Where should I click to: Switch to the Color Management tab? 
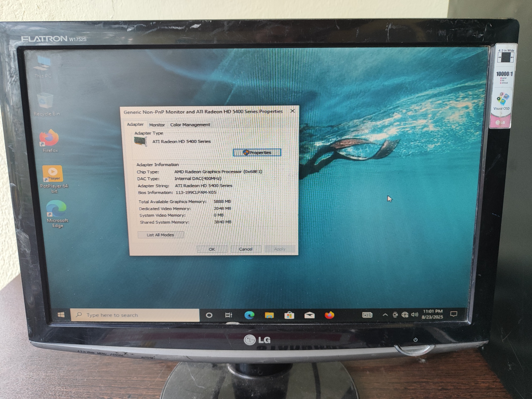pyautogui.click(x=190, y=124)
